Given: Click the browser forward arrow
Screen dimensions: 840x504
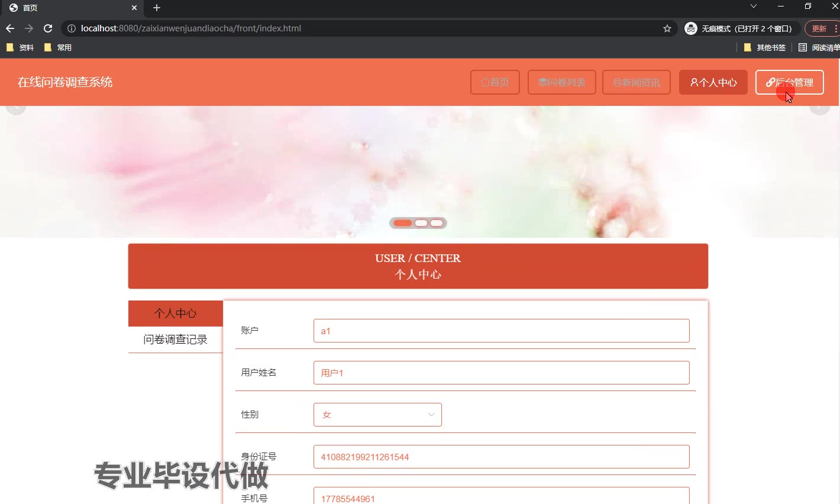Looking at the screenshot, I should coord(29,28).
